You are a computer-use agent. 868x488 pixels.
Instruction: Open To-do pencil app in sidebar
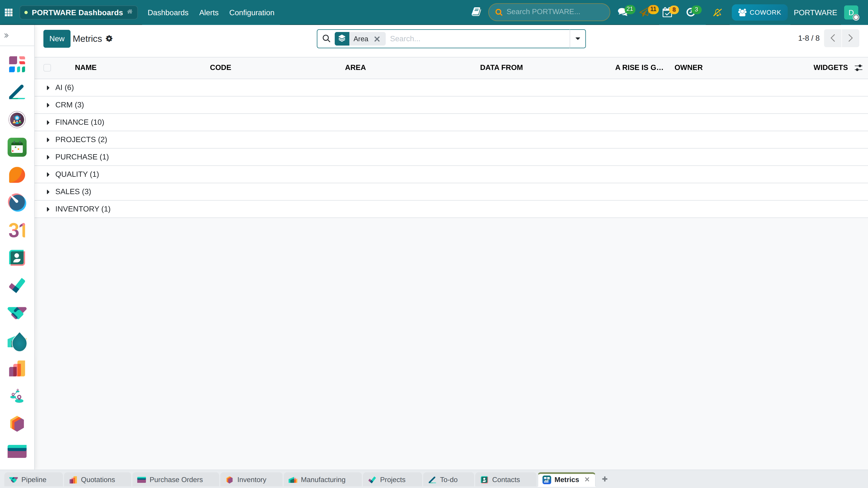coord(17,92)
